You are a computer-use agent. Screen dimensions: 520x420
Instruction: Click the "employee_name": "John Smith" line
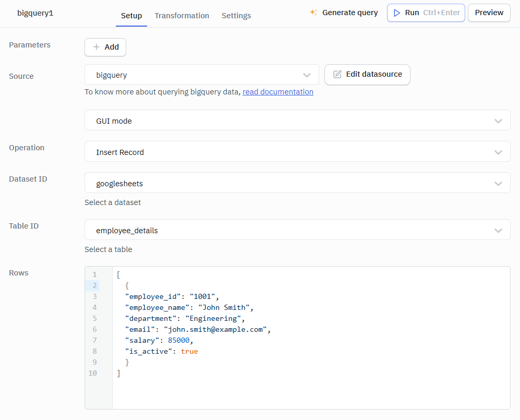189,307
